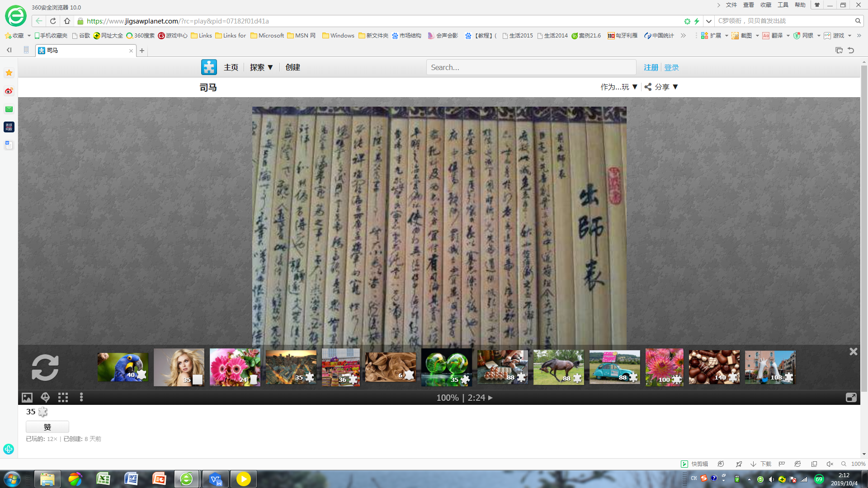This screenshot has height=488, width=868.
Task: Open Word from the Windows taskbar
Action: (131, 479)
